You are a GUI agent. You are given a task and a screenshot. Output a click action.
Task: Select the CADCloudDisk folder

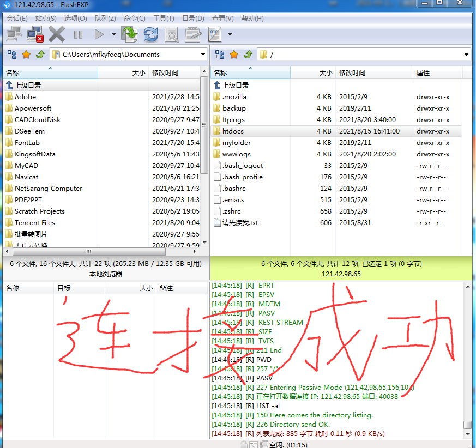click(102, 119)
